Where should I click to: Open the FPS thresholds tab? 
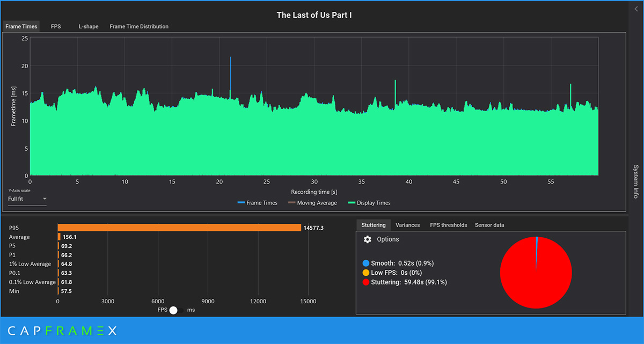coord(449,225)
